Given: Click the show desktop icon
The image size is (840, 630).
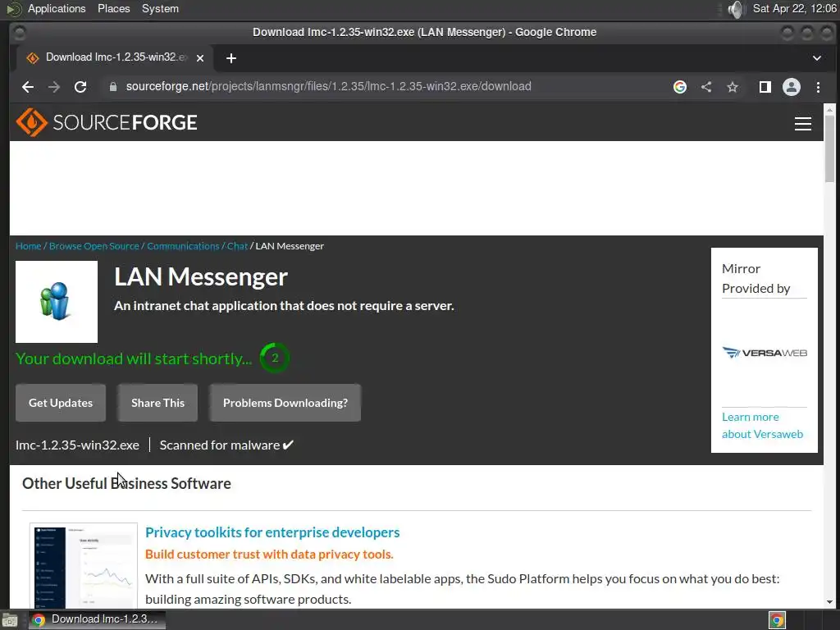Looking at the screenshot, I should coord(10,620).
